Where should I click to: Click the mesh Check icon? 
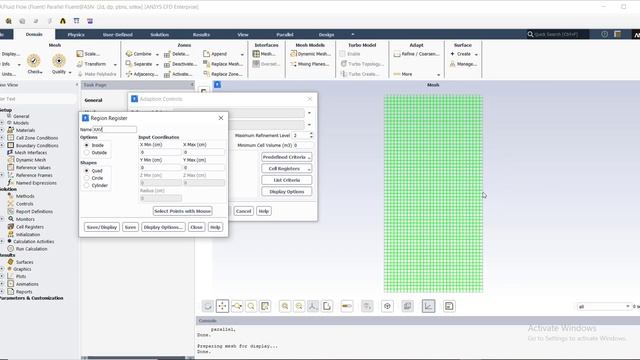[x=34, y=61]
